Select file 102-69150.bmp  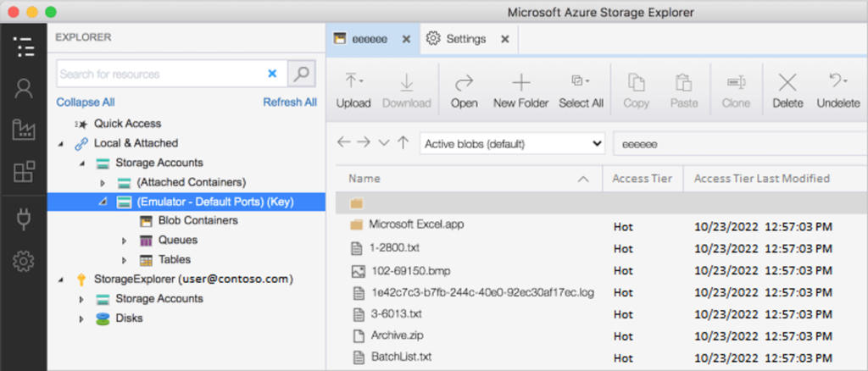tap(411, 271)
